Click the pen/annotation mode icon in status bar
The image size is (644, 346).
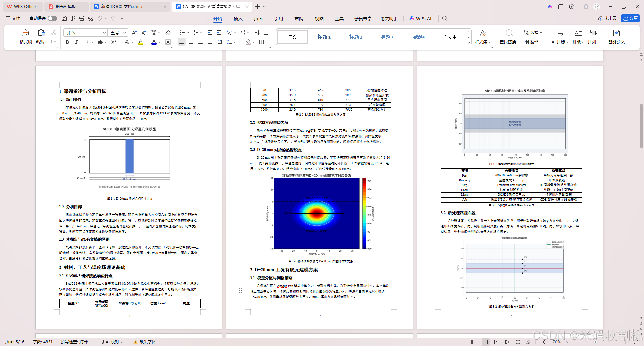coord(529,342)
